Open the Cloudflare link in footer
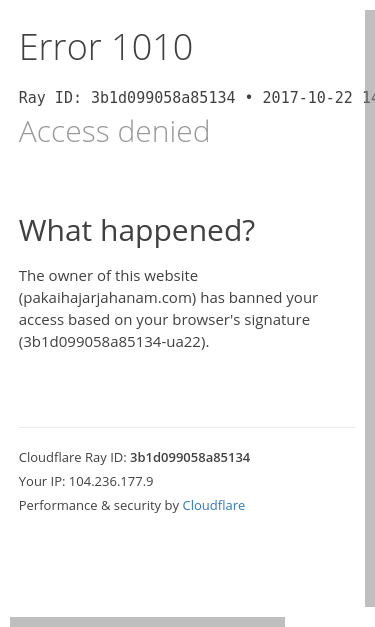This screenshot has height=627, width=375. point(213,505)
